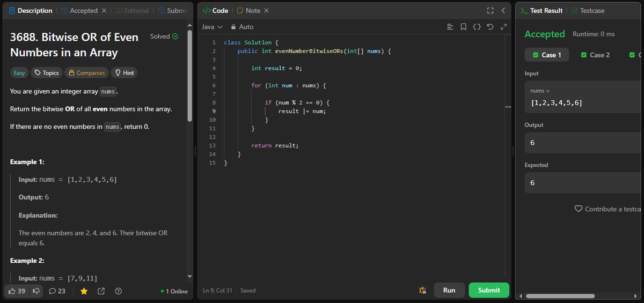Click the return result; code line
This screenshot has width=644, height=303.
(275, 145)
